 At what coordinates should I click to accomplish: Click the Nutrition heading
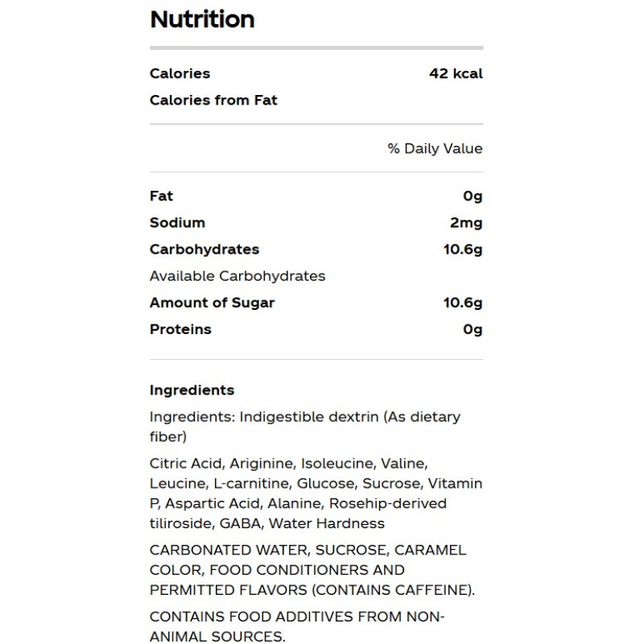coord(202,19)
